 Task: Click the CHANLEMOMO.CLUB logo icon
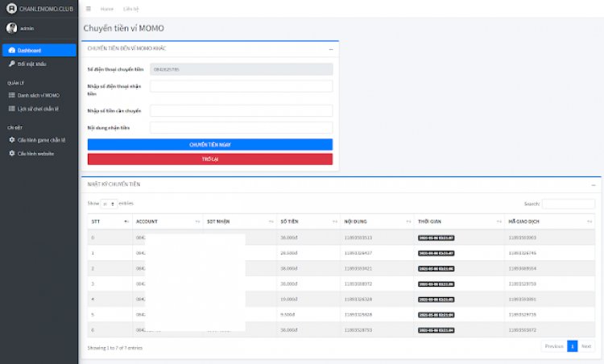point(11,9)
